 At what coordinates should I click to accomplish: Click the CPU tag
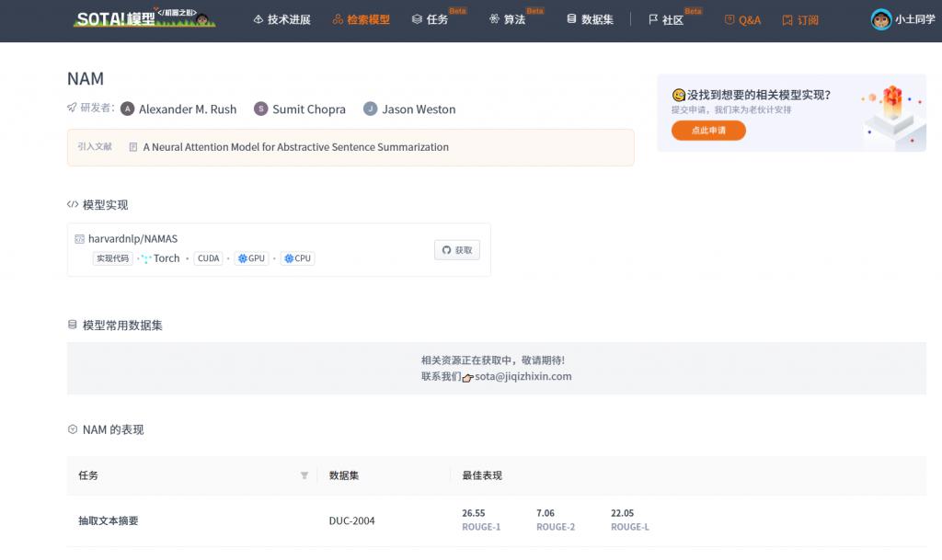click(298, 258)
